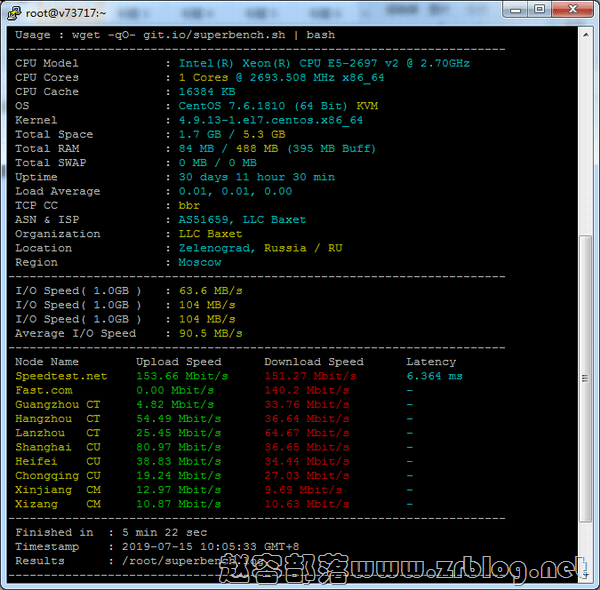Click the Location value Zelenograd, Russia / RU

(x=260, y=248)
